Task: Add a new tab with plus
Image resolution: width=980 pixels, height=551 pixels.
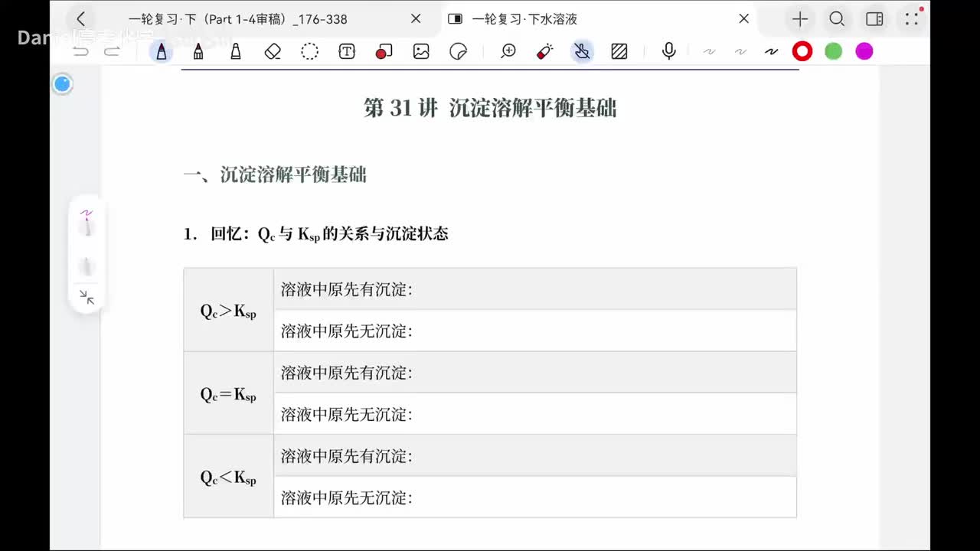Action: (800, 19)
